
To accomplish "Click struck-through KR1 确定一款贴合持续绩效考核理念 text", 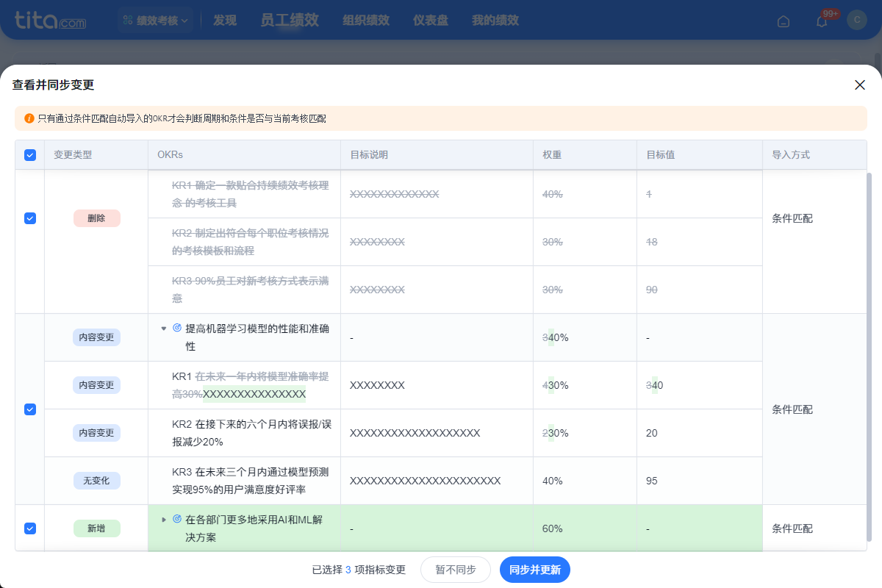I will tap(250, 194).
